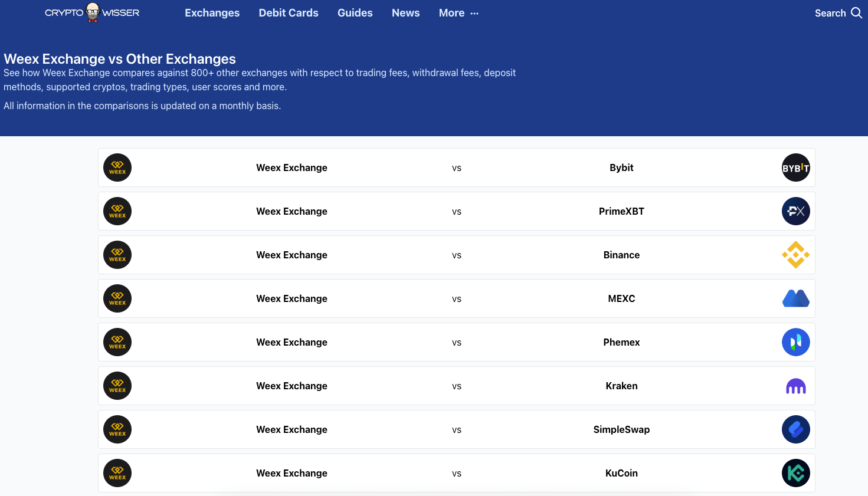Open the Exchanges menu item
The image size is (868, 496).
(x=212, y=12)
